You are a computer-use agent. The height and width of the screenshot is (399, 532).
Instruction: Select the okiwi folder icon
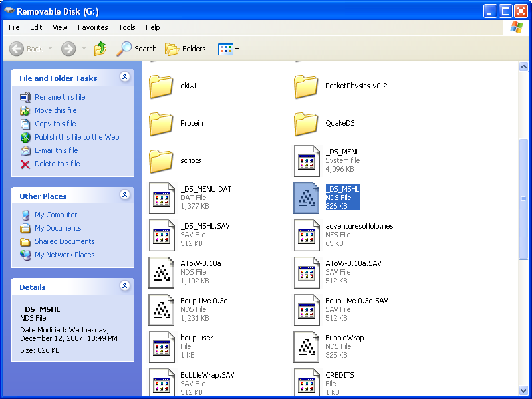click(x=161, y=86)
